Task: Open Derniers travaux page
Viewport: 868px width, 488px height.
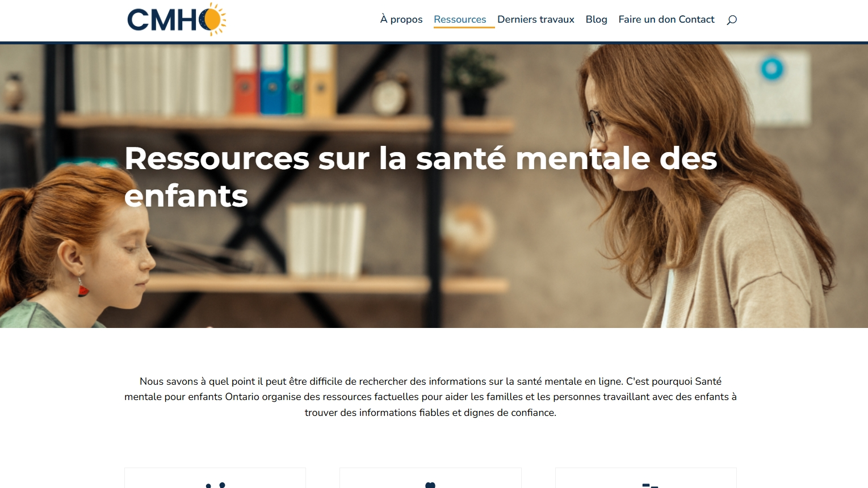Action: tap(536, 19)
